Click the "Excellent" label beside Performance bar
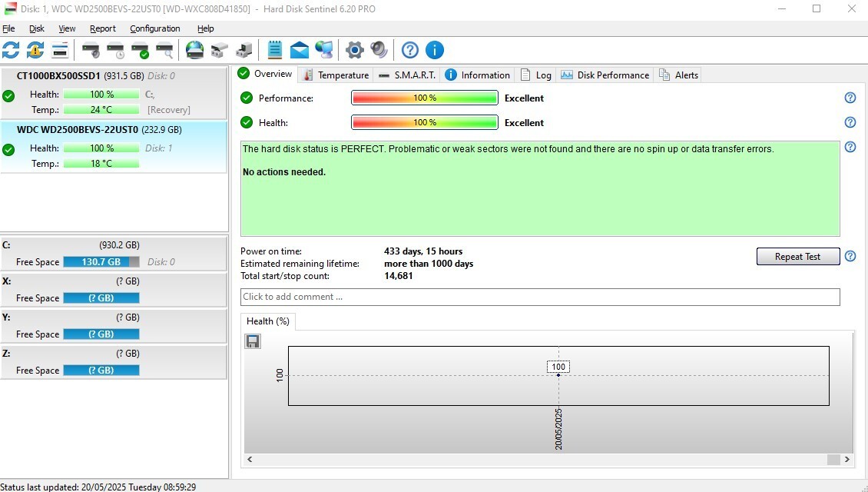This screenshot has width=868, height=492. point(524,98)
